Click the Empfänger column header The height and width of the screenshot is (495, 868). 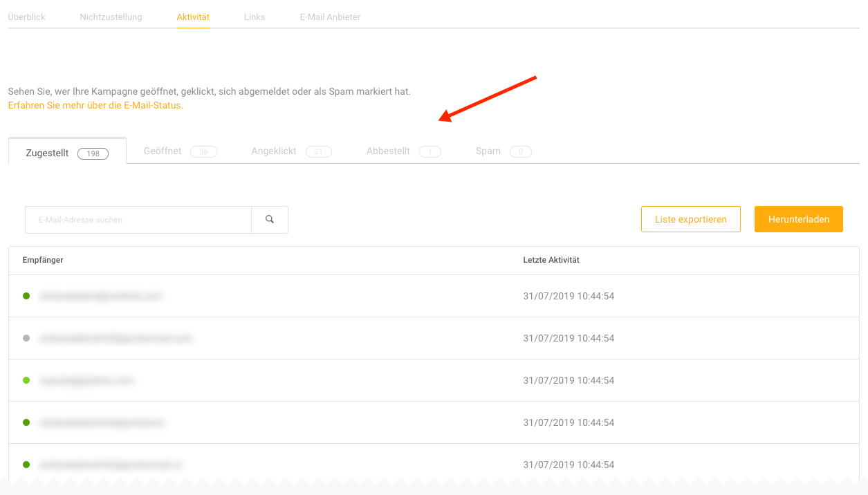(43, 260)
